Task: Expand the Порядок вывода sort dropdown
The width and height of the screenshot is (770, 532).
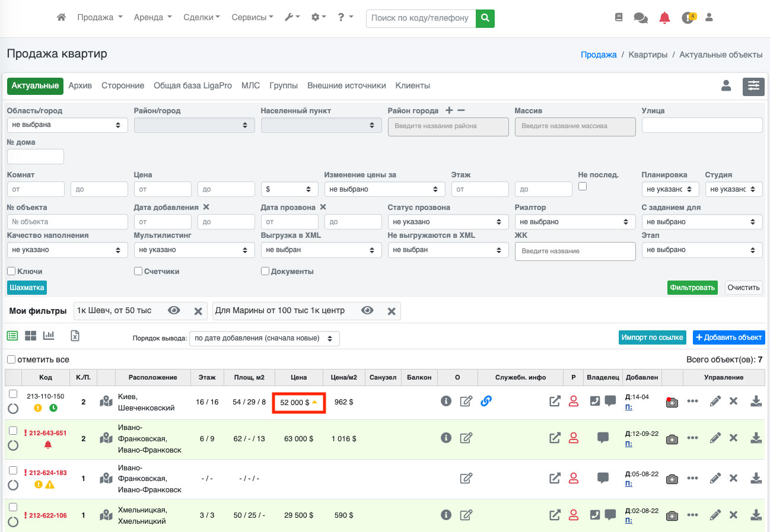Action: 265,338
